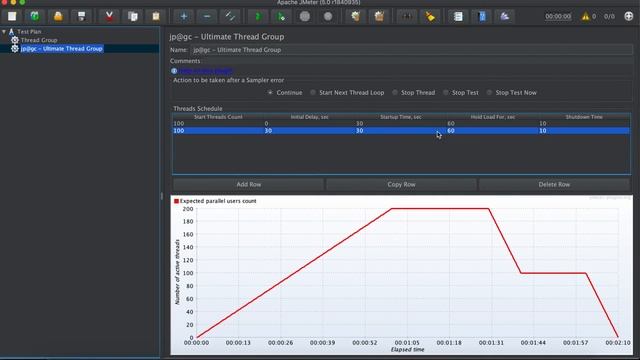Screen dimensions: 640x360
Task: Save the test plan via toolbar icon
Action: point(81,16)
